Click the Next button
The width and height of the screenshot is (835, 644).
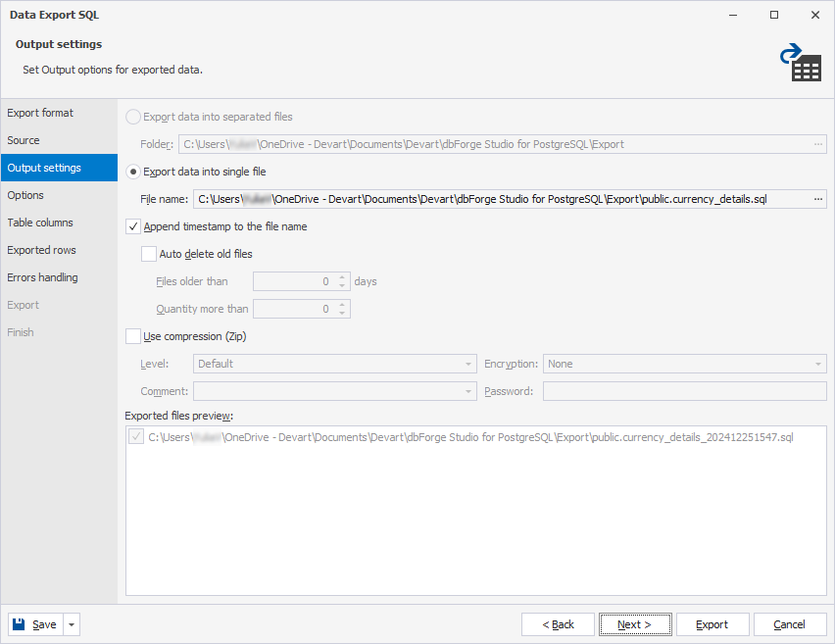635,624
